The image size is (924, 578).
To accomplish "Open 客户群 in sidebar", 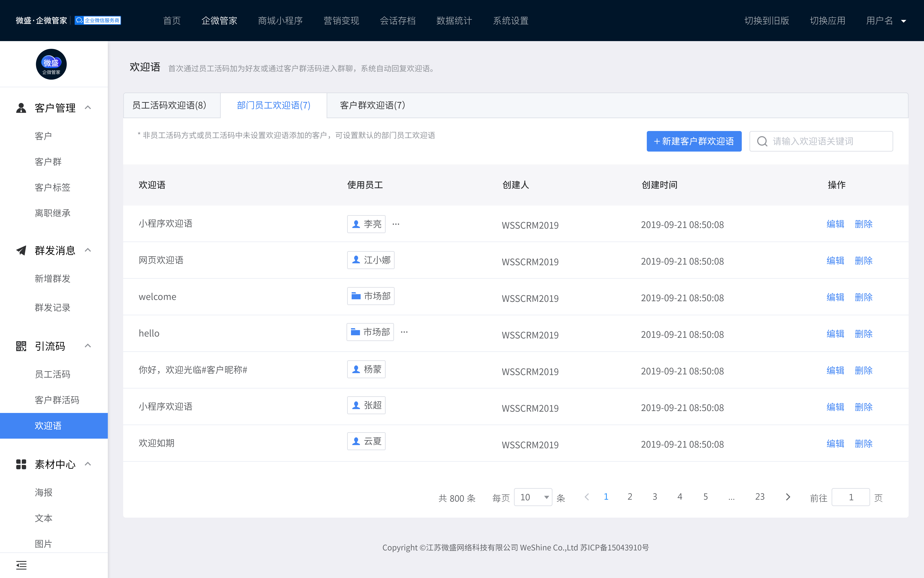I will (48, 162).
